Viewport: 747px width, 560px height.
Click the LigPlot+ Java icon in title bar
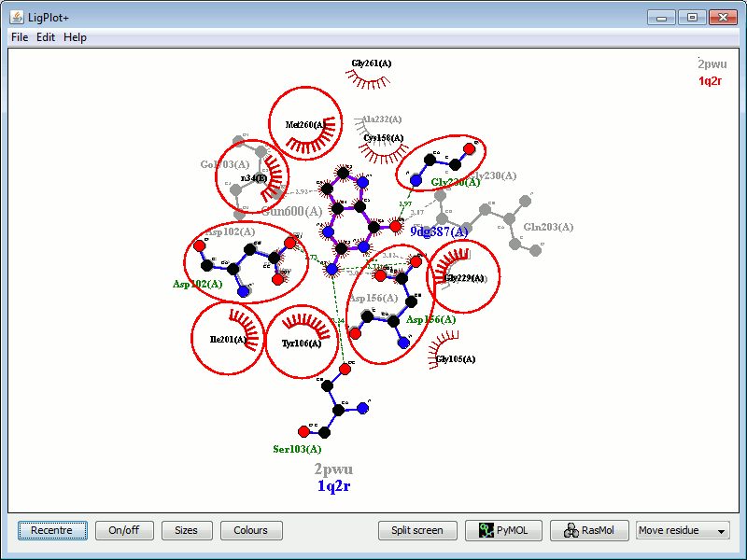coord(16,18)
